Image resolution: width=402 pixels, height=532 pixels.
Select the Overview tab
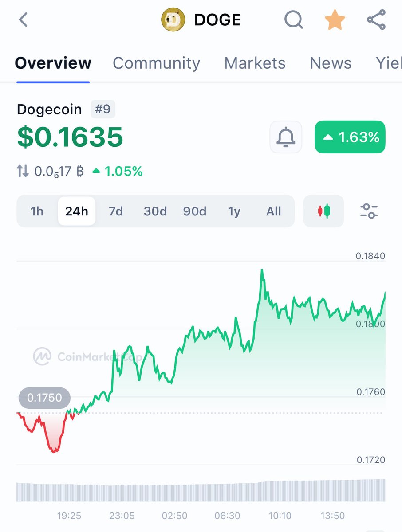[x=53, y=63]
